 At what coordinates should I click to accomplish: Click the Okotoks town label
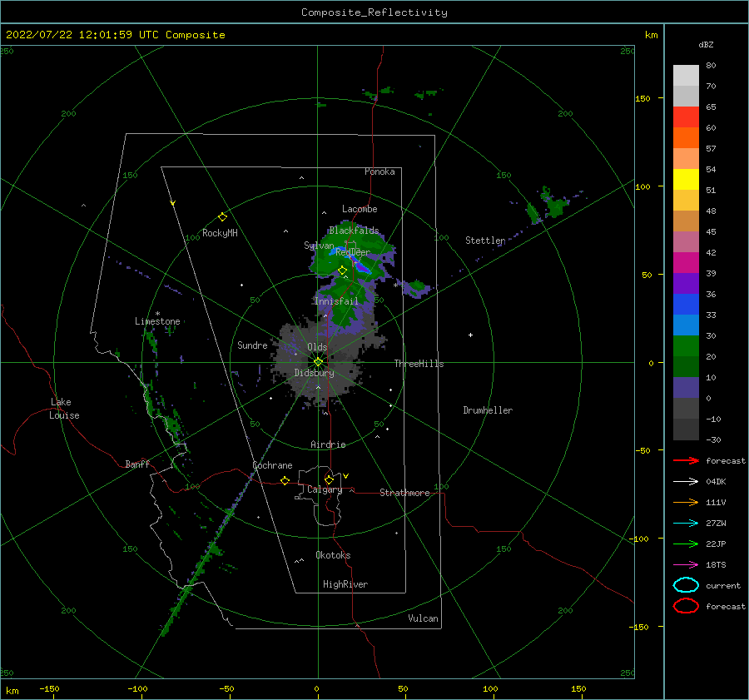333,555
